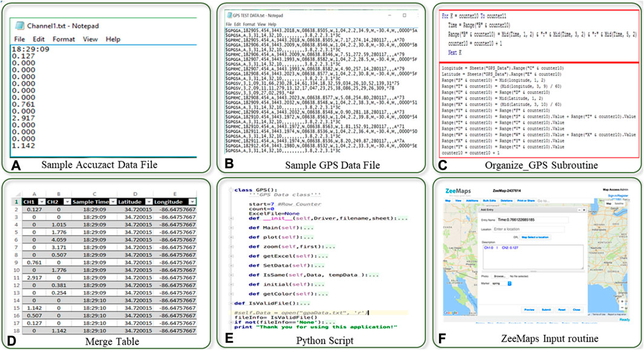This screenshot has width=644, height=350.
Task: Open Latitude column filter dropdown
Action: coord(149,202)
